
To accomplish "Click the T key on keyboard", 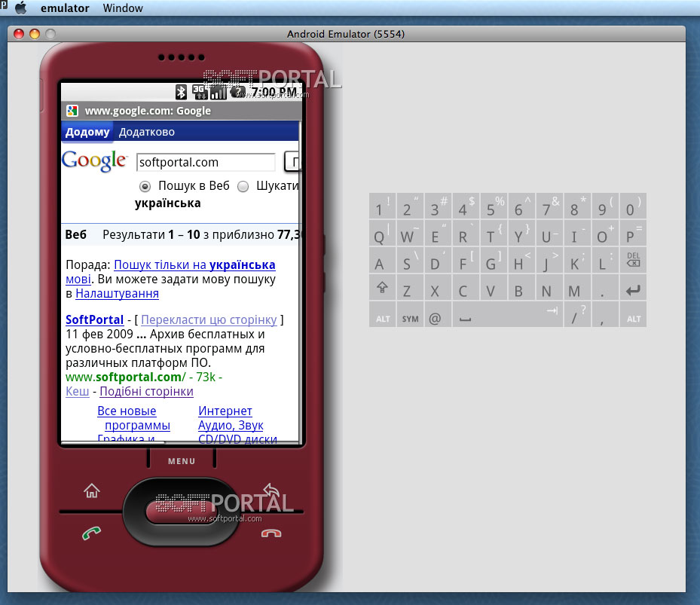I will pos(494,233).
